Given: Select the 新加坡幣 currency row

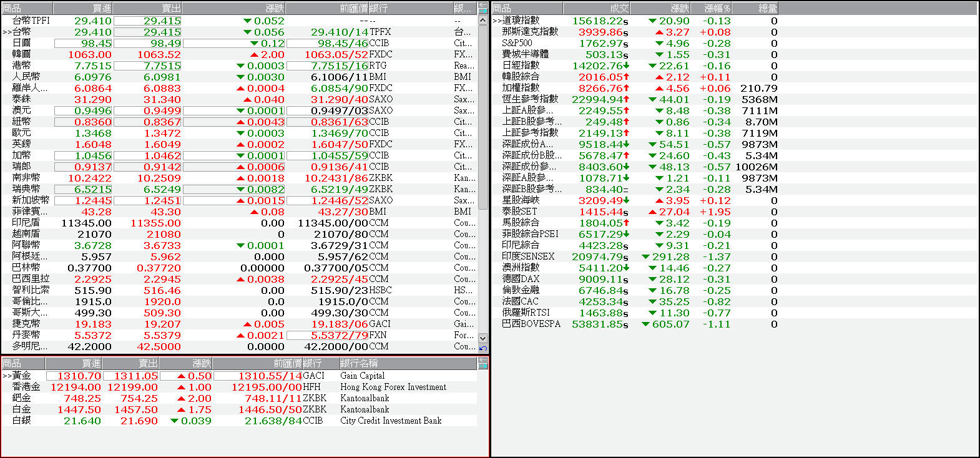Looking at the screenshot, I should point(240,200).
